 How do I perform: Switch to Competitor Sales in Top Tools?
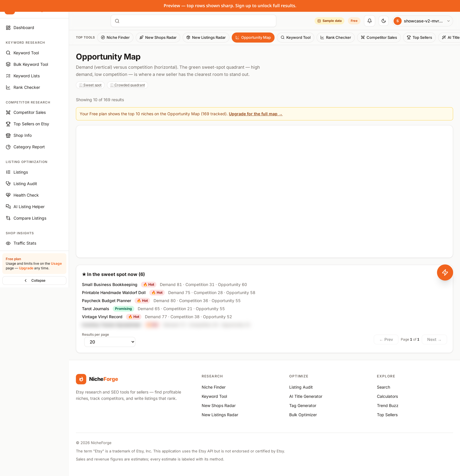(x=379, y=38)
